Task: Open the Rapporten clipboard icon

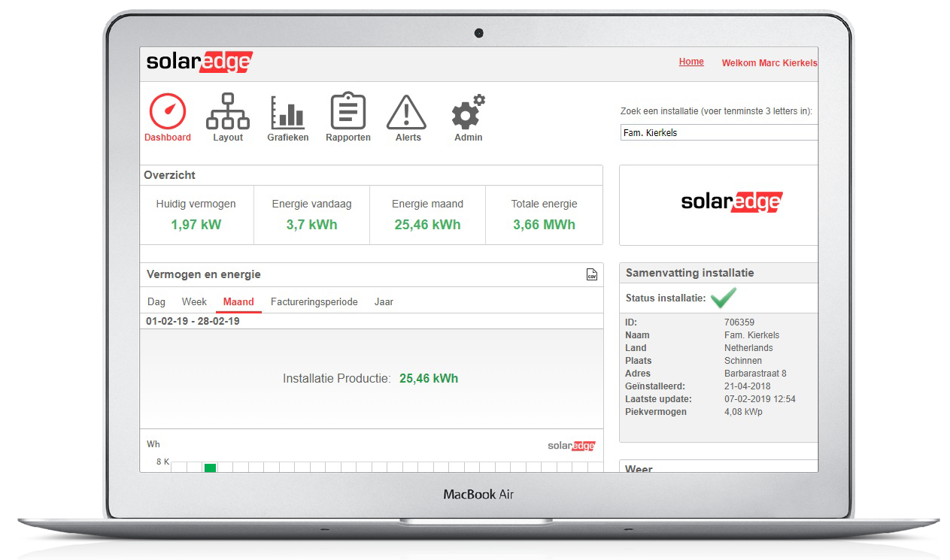Action: point(348,112)
